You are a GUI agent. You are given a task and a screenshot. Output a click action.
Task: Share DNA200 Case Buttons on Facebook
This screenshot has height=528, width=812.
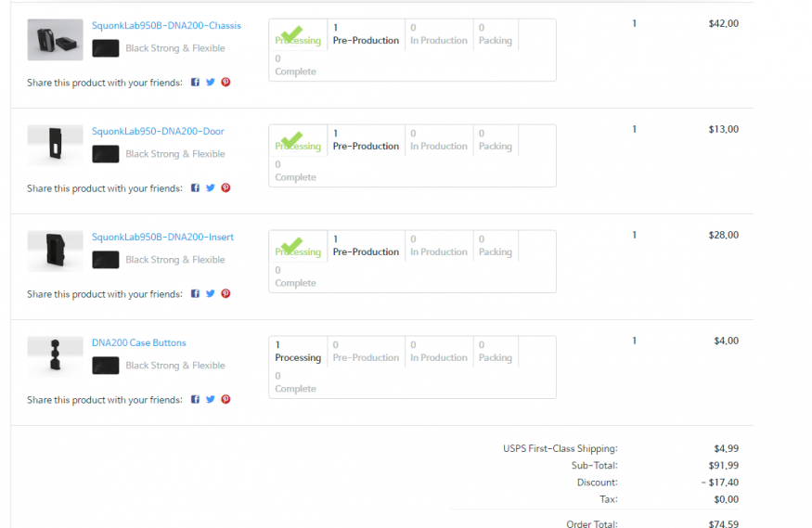coord(196,400)
